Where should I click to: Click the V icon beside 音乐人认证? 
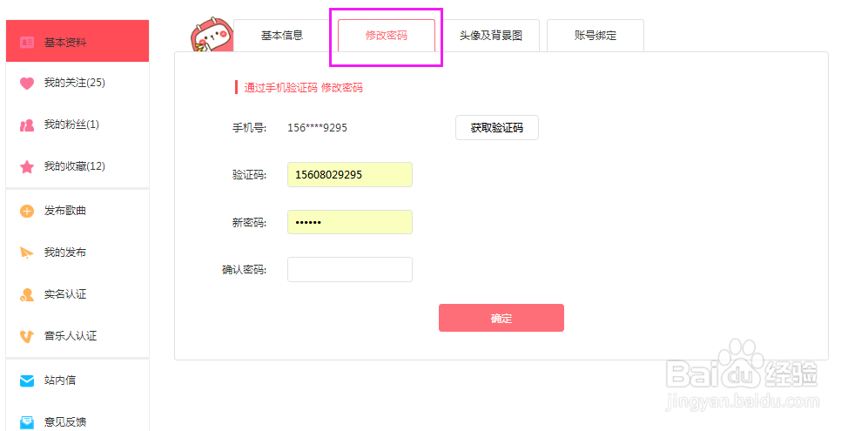27,336
